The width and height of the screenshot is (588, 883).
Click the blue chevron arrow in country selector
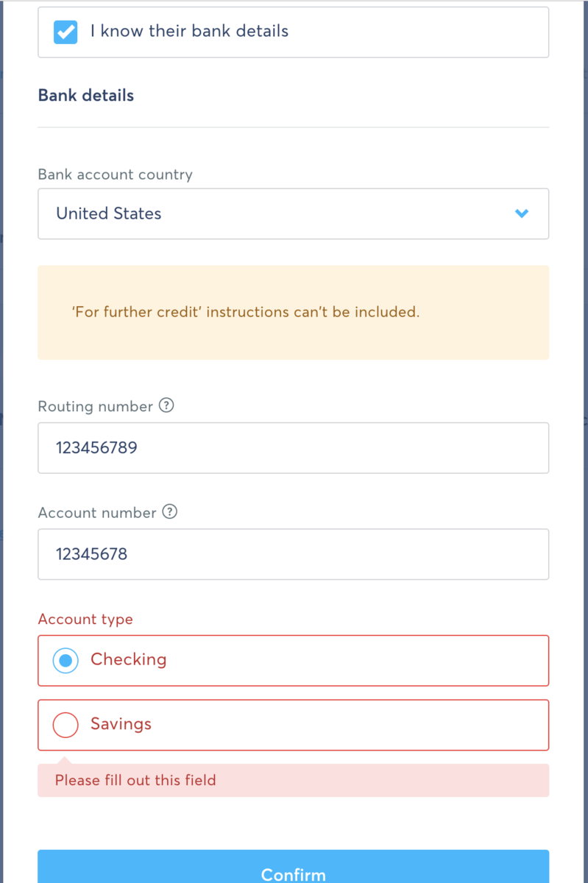[522, 213]
